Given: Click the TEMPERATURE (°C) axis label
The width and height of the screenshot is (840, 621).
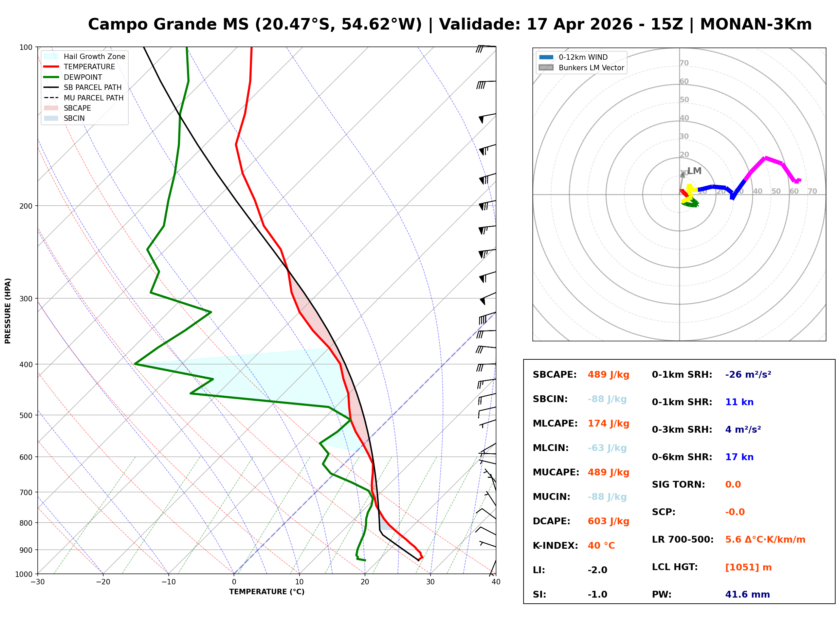Looking at the screenshot, I should (267, 592).
